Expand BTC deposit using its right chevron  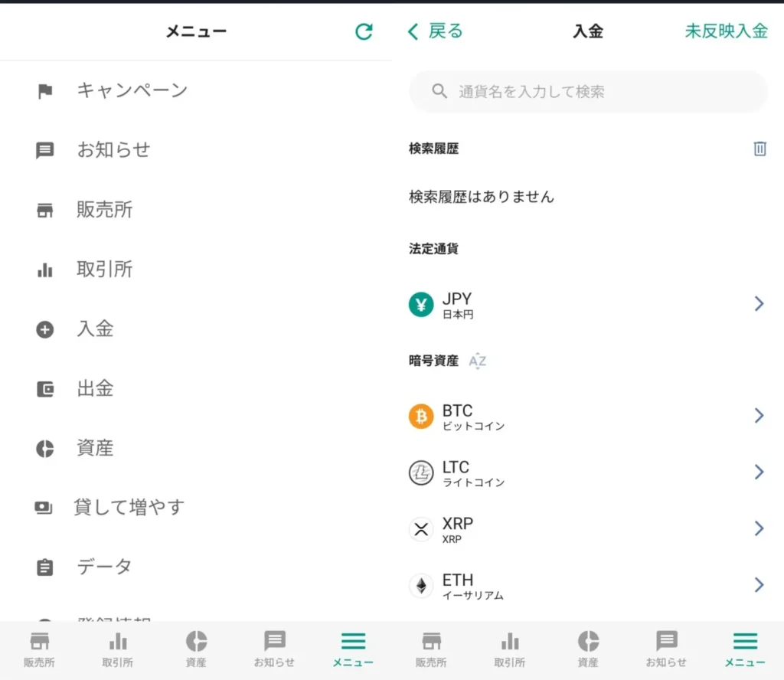point(759,416)
